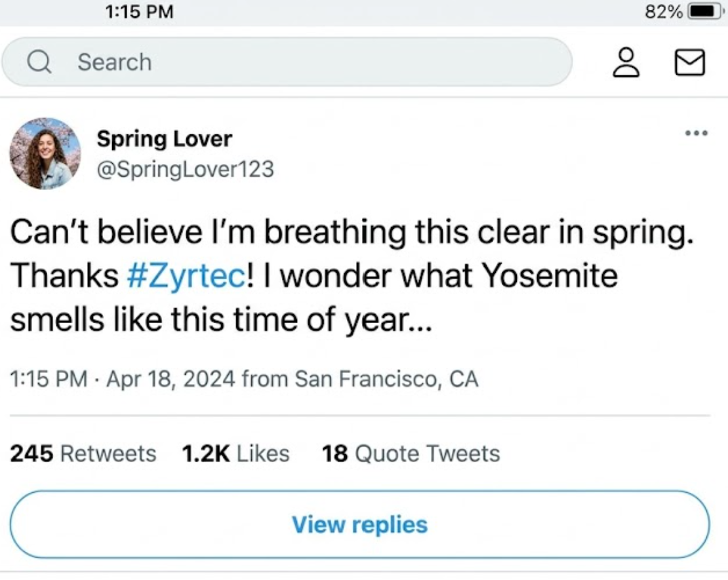
Task: Click the View replies button
Action: point(360,524)
